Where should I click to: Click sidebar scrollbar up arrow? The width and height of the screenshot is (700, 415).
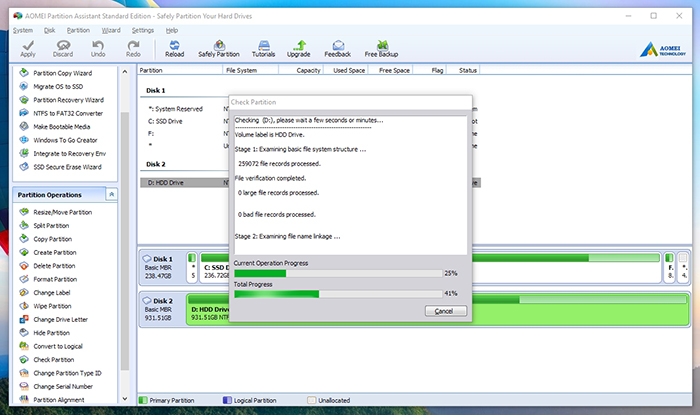pos(125,71)
